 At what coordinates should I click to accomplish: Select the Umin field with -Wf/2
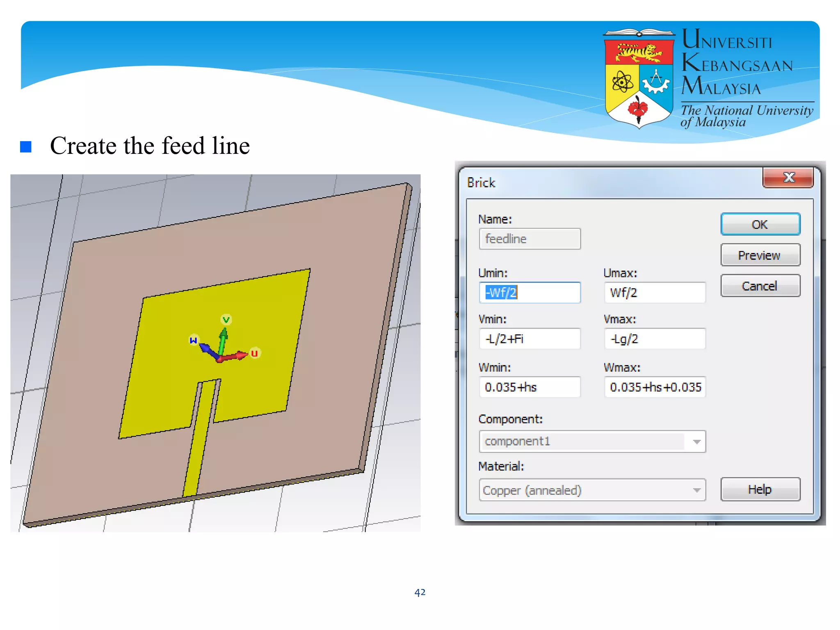coord(530,292)
